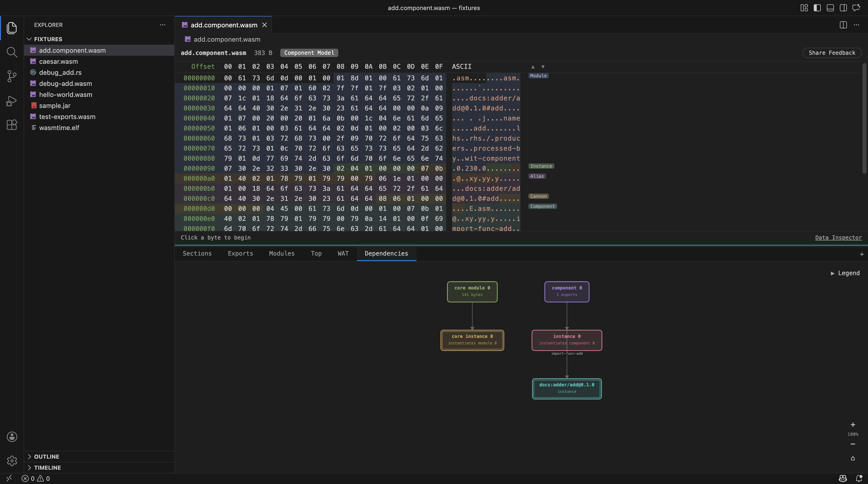Open sample.jar in the explorer
Image resolution: width=868 pixels, height=484 pixels.
(x=99, y=106)
